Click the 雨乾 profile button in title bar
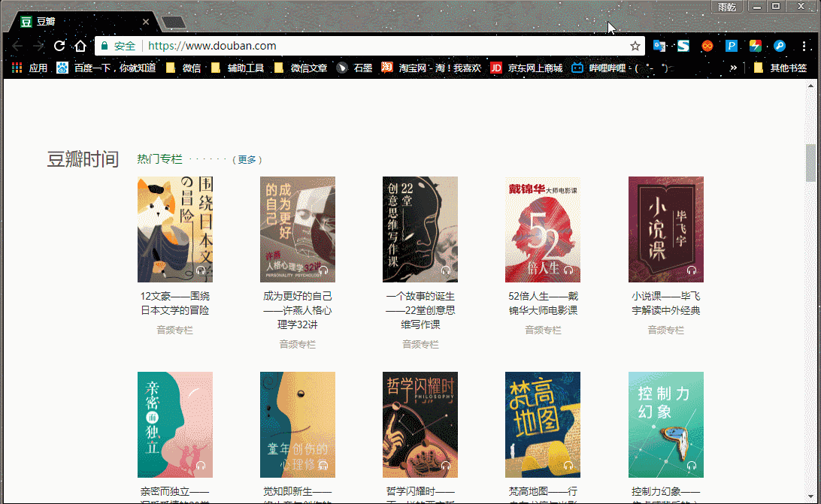The height and width of the screenshot is (504, 821). click(x=727, y=7)
